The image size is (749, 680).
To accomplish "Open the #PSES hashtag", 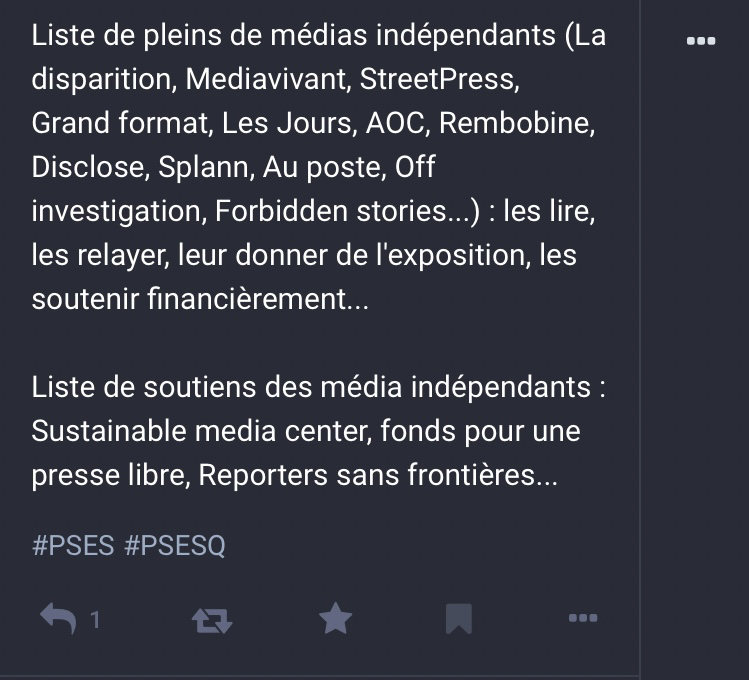I will click(x=73, y=546).
